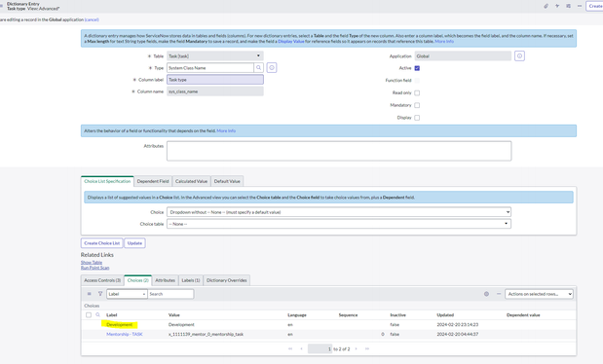
Task: Click the info icon next to Type field
Action: pos(272,68)
